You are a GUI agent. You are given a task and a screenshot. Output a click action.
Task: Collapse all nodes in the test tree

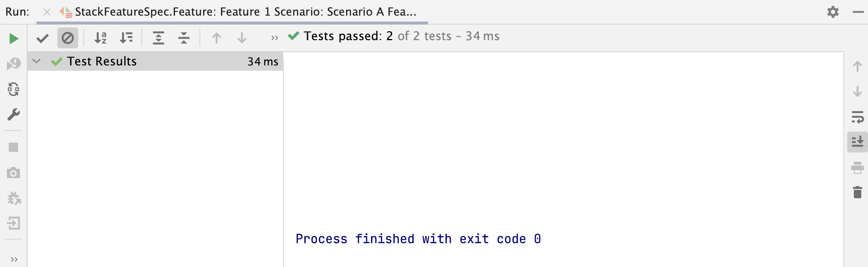[184, 37]
